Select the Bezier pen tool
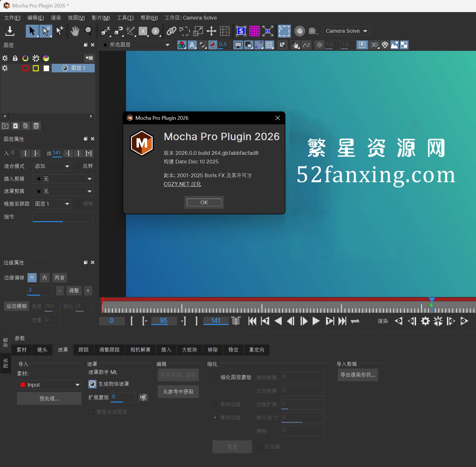Image resolution: width=476 pixels, height=467 pixels. [118, 31]
